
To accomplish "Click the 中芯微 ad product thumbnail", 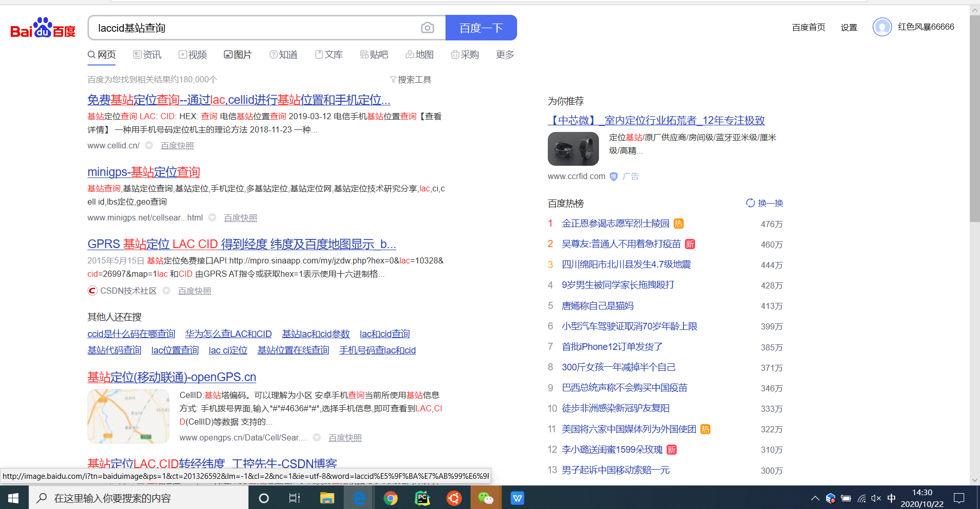I will (x=573, y=149).
